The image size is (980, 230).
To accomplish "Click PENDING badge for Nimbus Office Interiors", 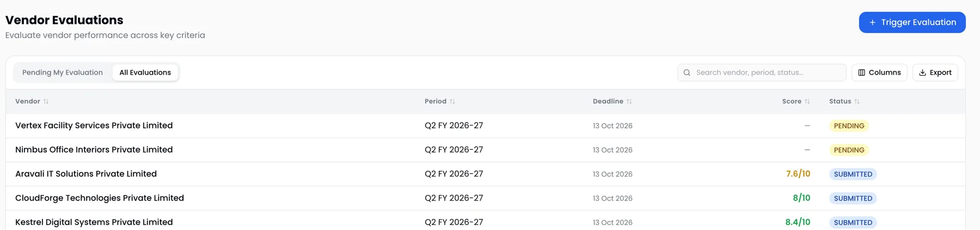I will pyautogui.click(x=849, y=150).
